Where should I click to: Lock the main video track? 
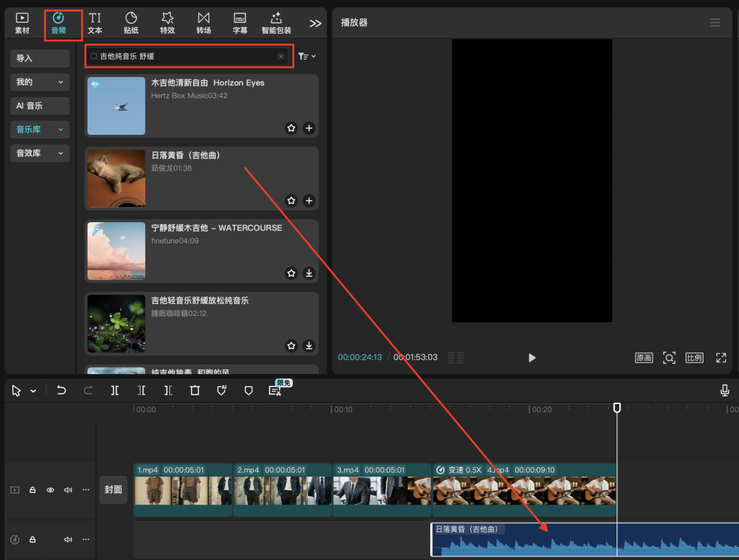pyautogui.click(x=32, y=490)
